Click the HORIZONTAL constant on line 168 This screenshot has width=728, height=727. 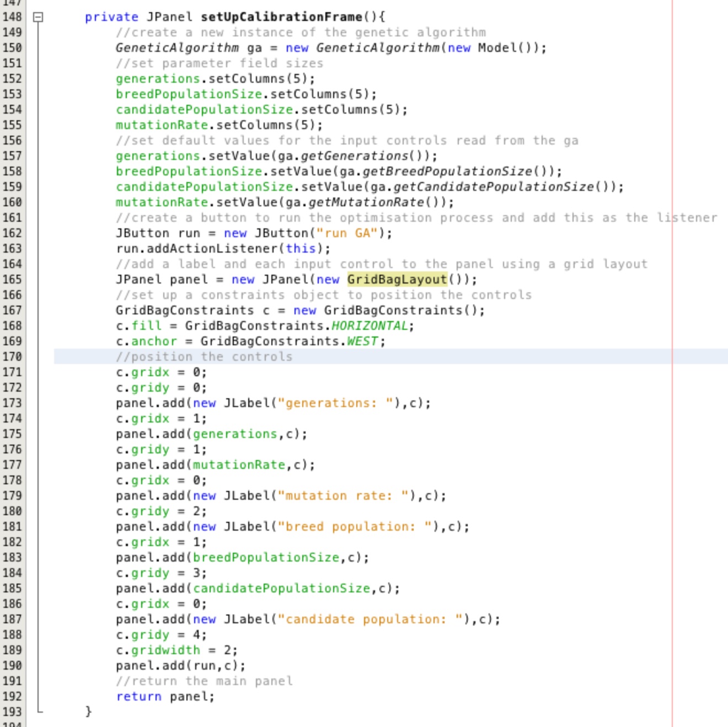pyautogui.click(x=370, y=326)
